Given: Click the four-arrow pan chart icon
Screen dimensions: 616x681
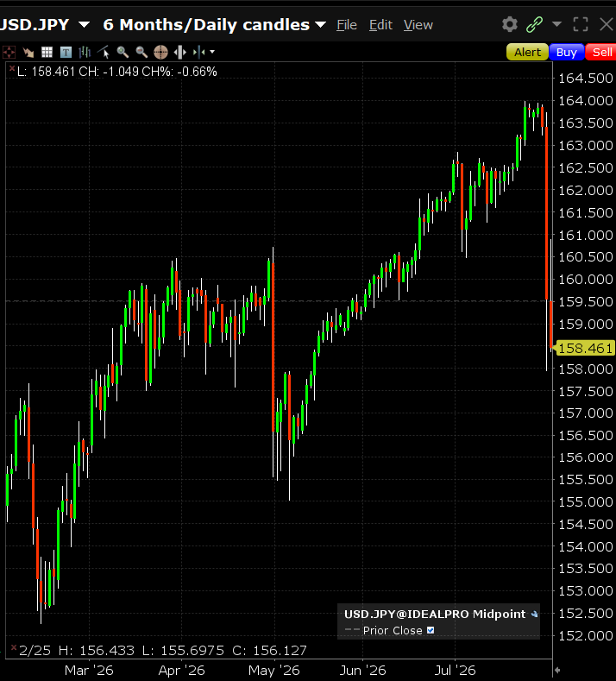Looking at the screenshot, I should (9, 52).
